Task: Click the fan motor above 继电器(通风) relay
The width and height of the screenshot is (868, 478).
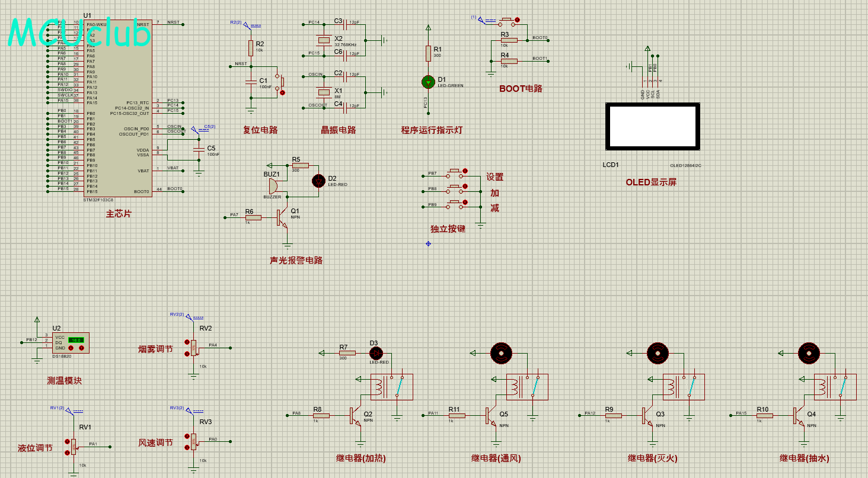Action: (x=501, y=353)
